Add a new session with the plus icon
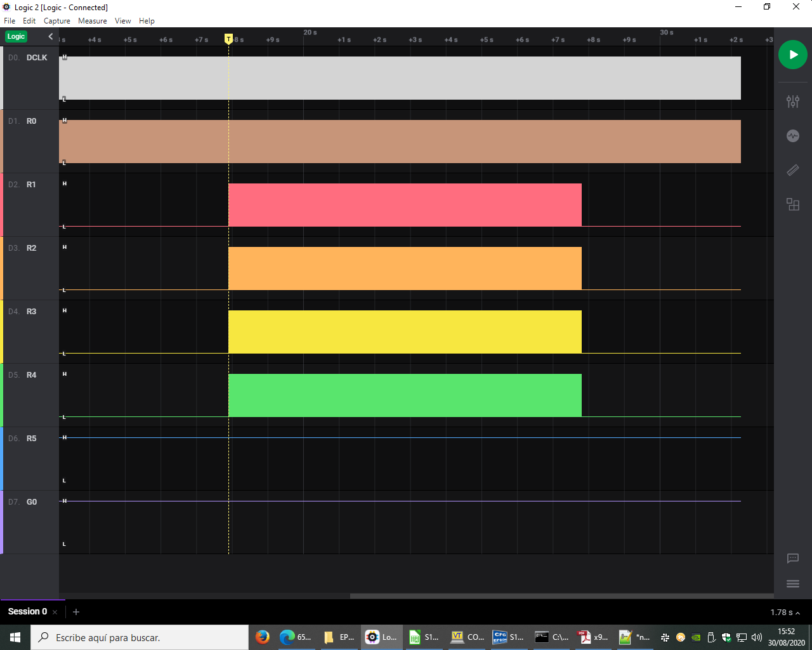 76,612
